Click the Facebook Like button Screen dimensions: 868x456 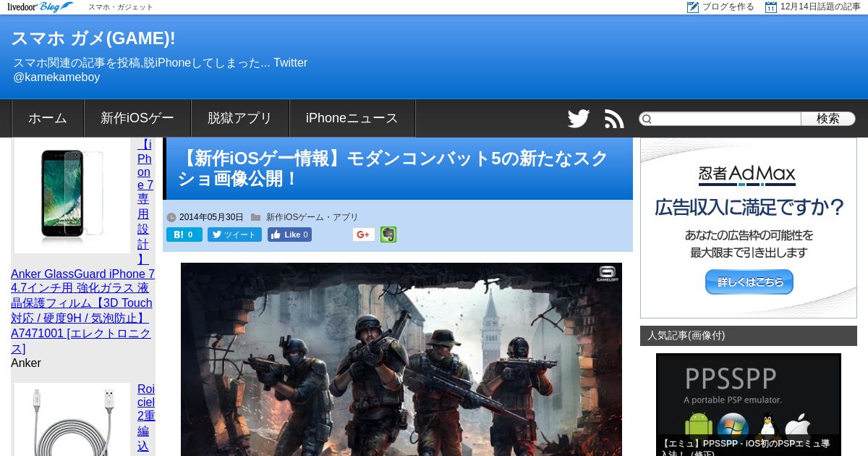[x=289, y=235]
